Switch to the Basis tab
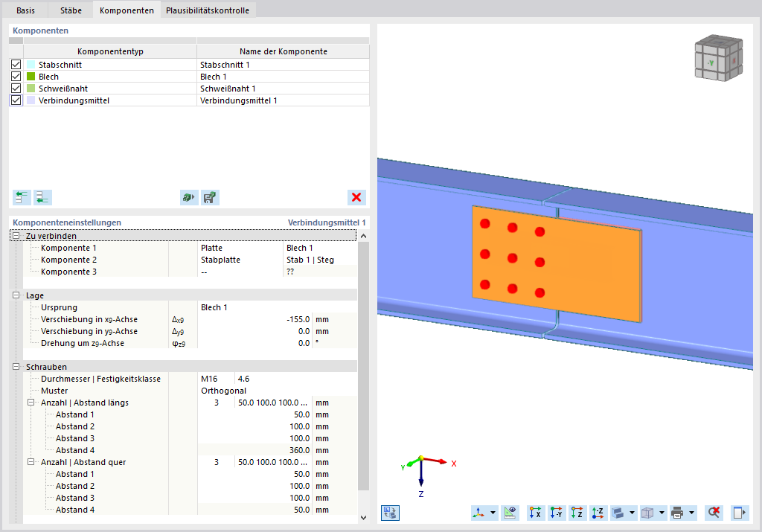 click(26, 10)
